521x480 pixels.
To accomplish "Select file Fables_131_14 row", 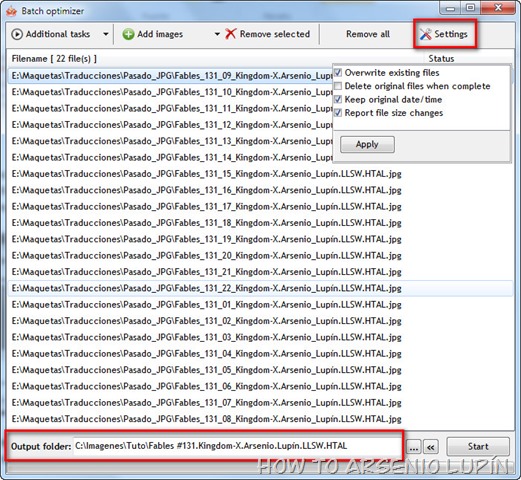I will click(170, 157).
